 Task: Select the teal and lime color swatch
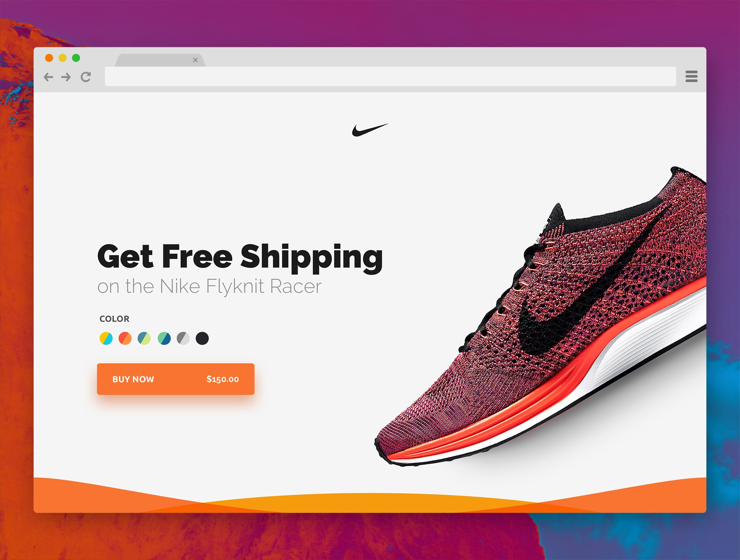(144, 338)
